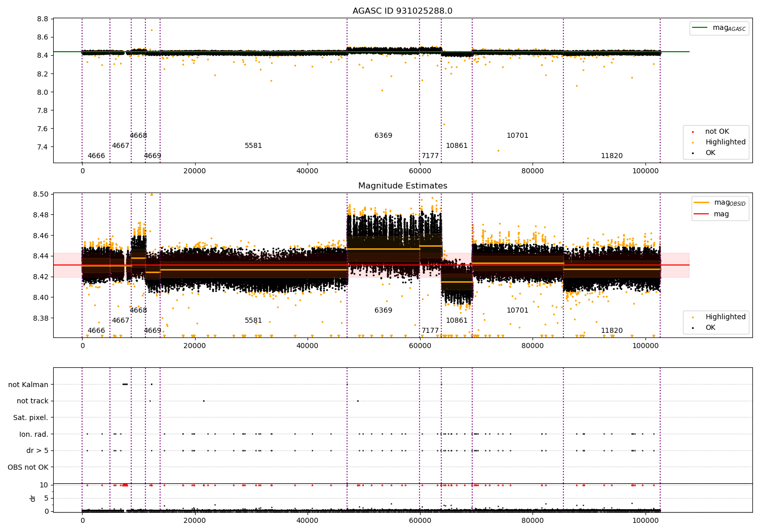Image resolution: width=760 pixels, height=532 pixels.
Task: Click obsid label 6369 in the top plot
Action: point(384,136)
